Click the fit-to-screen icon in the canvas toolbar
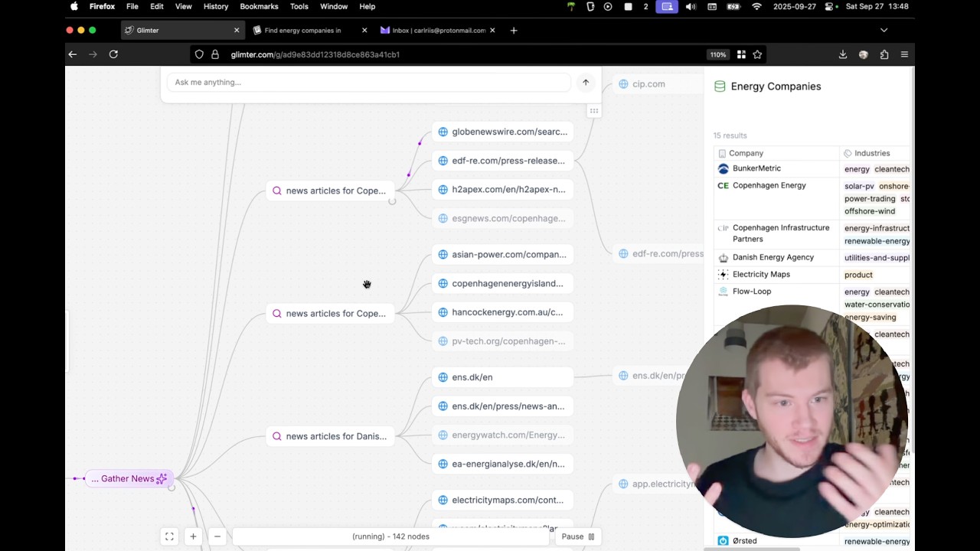 [x=169, y=536]
